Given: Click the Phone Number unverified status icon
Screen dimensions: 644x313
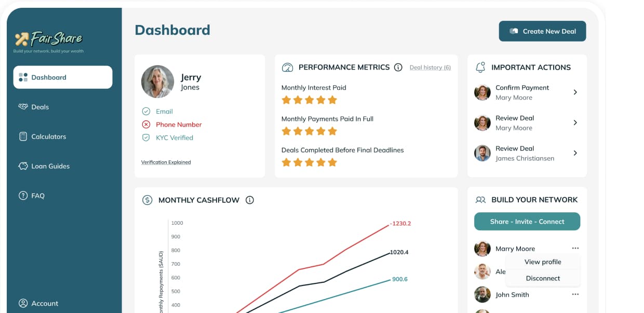Looking at the screenshot, I should [146, 125].
